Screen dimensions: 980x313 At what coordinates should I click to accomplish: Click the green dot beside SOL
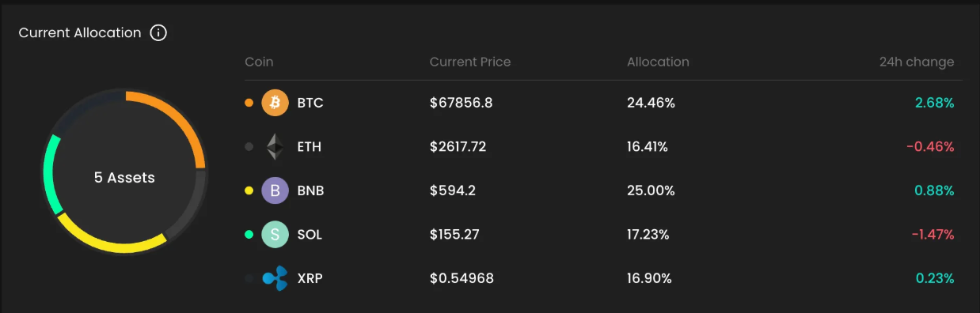[x=249, y=235]
